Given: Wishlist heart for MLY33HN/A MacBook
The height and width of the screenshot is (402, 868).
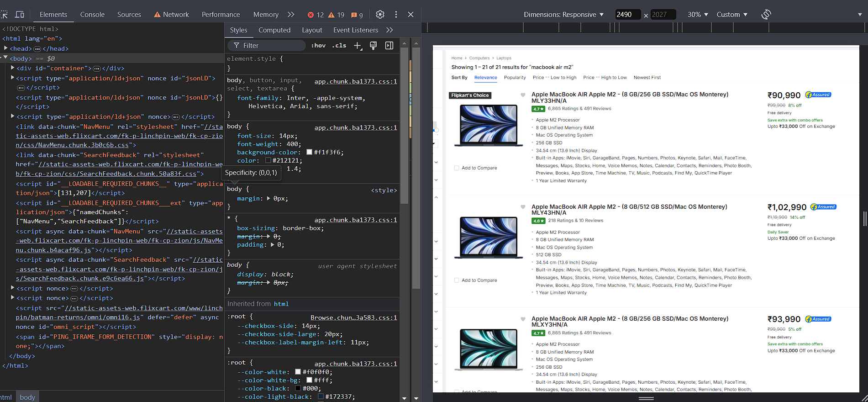Looking at the screenshot, I should click(x=523, y=95).
